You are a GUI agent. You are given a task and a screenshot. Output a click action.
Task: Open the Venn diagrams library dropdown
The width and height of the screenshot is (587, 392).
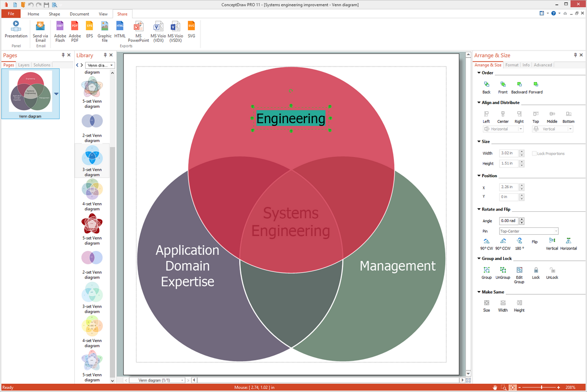tap(100, 65)
